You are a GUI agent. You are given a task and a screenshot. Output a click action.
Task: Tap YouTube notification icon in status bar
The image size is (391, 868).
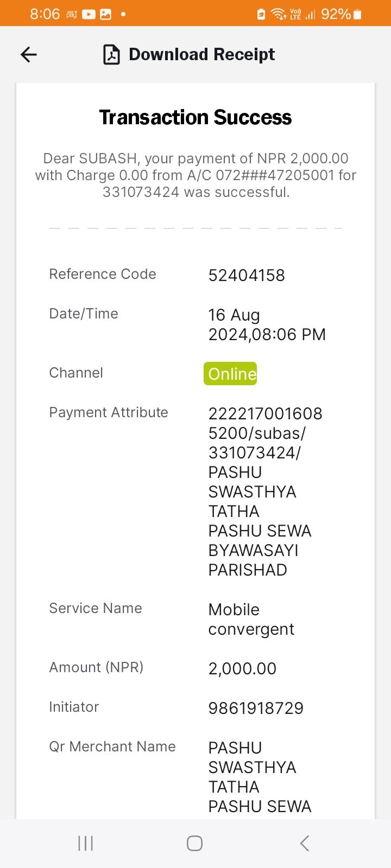pyautogui.click(x=89, y=15)
